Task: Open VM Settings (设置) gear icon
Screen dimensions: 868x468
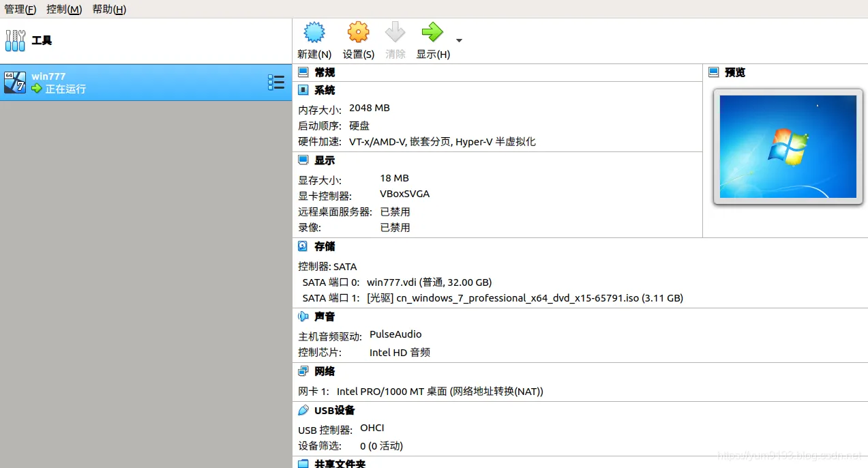Action: pyautogui.click(x=358, y=32)
